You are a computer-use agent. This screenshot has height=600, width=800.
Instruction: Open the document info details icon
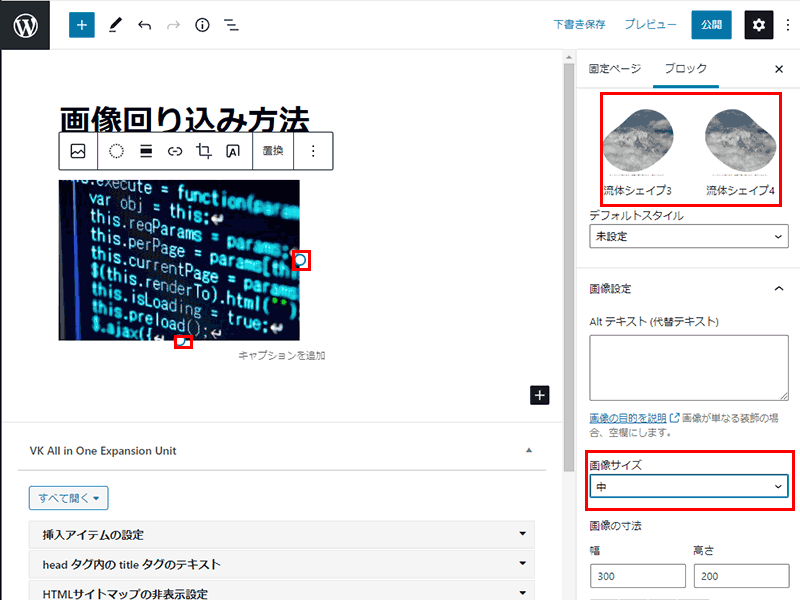(202, 25)
